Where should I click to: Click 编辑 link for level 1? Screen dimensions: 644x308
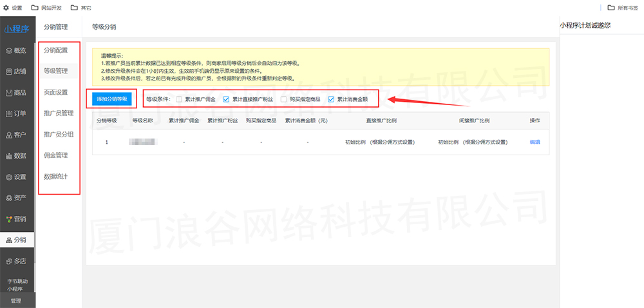535,142
